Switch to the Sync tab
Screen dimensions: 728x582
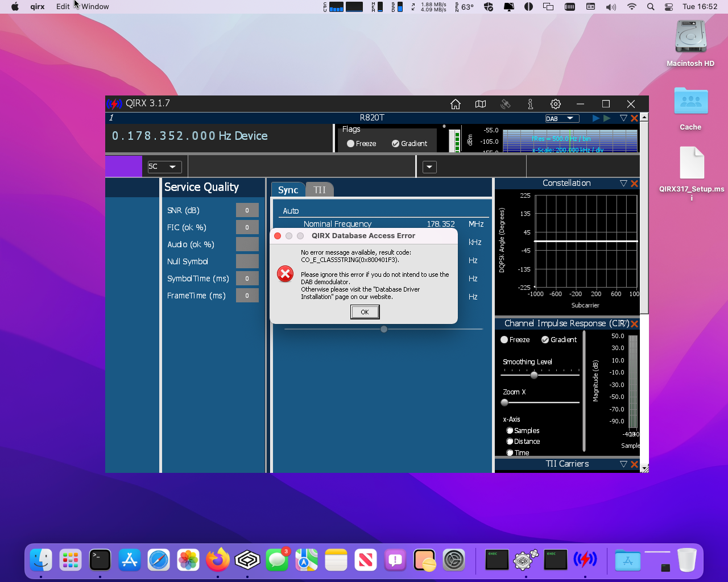pyautogui.click(x=288, y=190)
